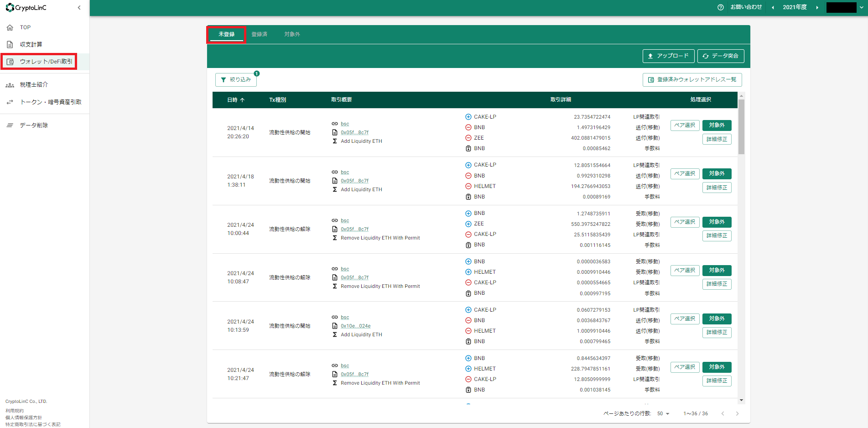Click 詳細修正 for the 10:13:59 row
The width and height of the screenshot is (868, 428).
coord(717,333)
